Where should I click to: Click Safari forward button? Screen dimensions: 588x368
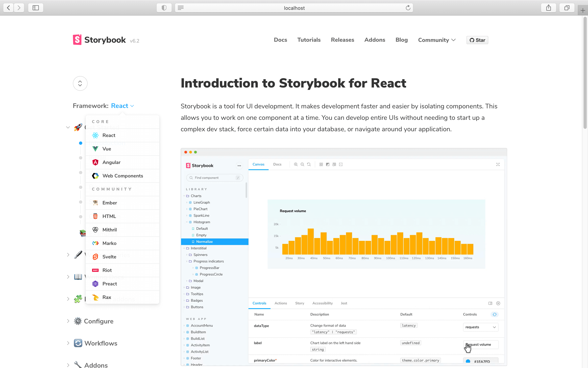[19, 8]
